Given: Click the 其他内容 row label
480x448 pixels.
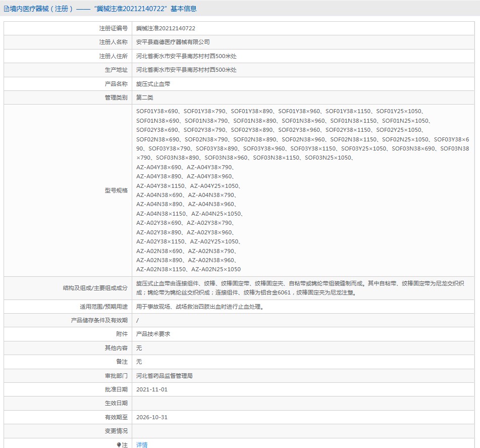Looking at the screenshot, I should tap(116, 348).
